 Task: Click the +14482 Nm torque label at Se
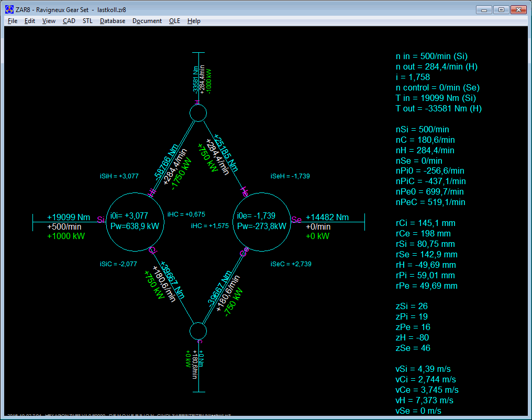[327, 218]
